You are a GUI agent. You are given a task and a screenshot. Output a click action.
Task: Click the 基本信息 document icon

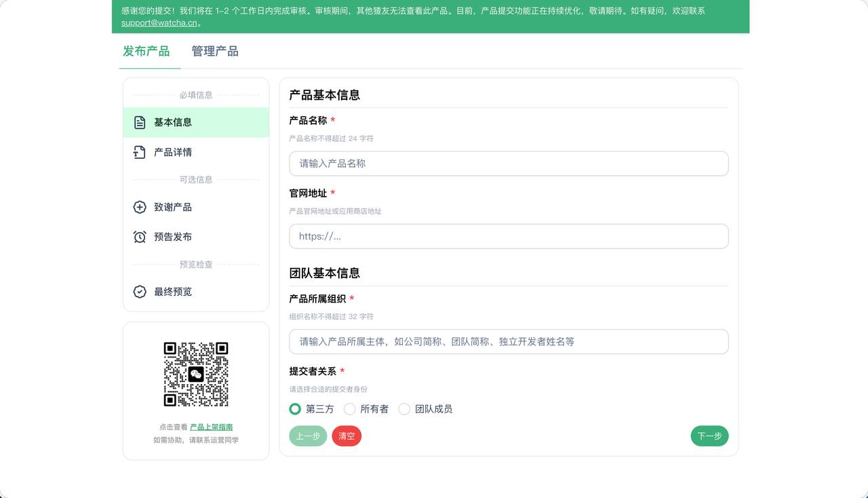pos(140,122)
